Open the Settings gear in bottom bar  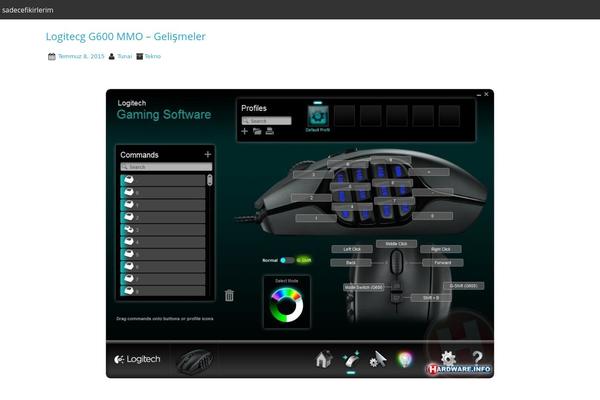[x=448, y=358]
